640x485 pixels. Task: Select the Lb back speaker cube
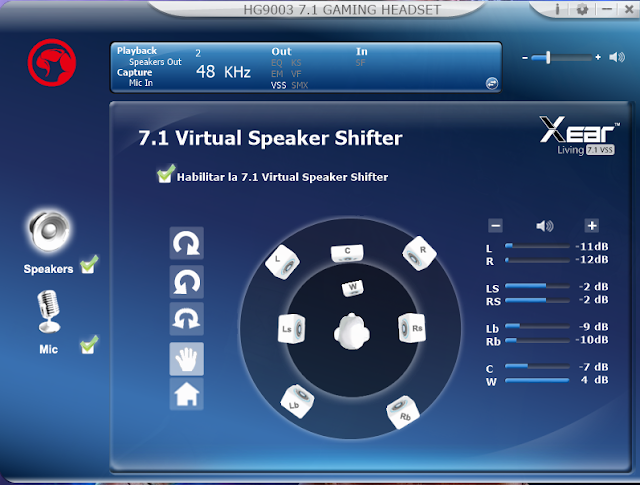(298, 401)
